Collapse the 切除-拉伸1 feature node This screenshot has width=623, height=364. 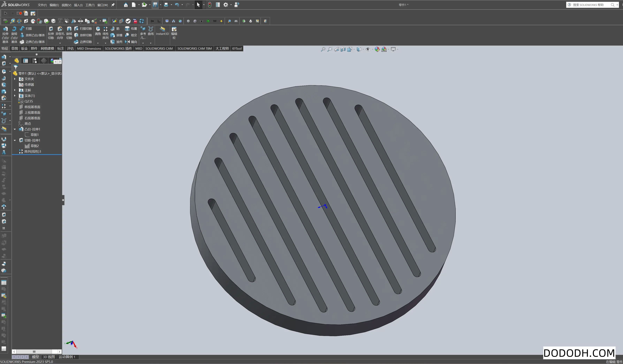point(15,140)
